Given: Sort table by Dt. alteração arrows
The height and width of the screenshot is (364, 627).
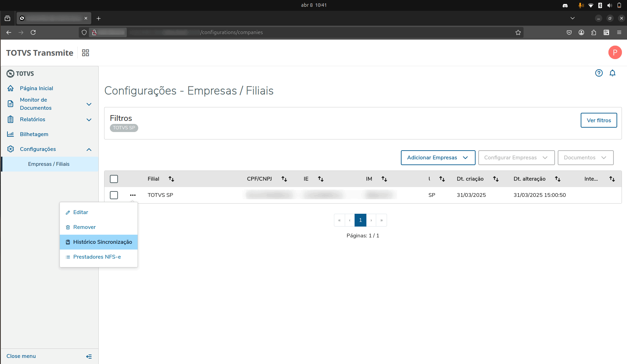Looking at the screenshot, I should (x=558, y=179).
